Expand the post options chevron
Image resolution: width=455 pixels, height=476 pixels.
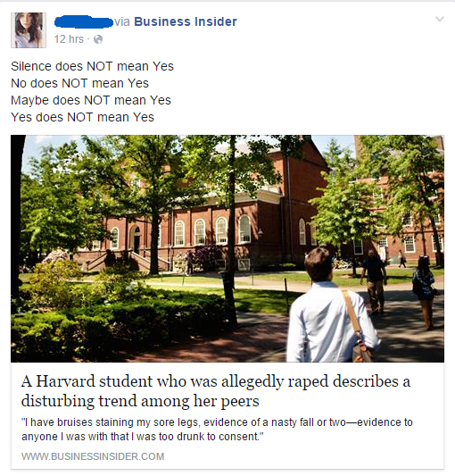(x=440, y=19)
